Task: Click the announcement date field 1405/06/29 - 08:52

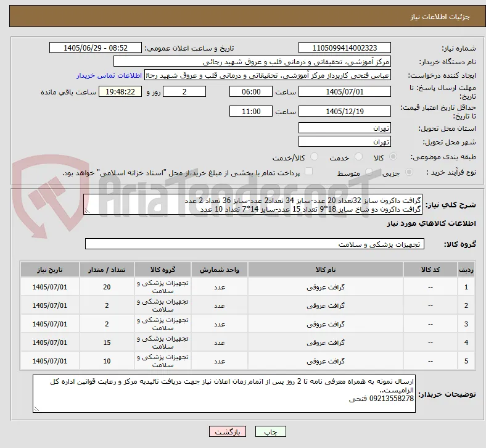Action: coord(96,48)
